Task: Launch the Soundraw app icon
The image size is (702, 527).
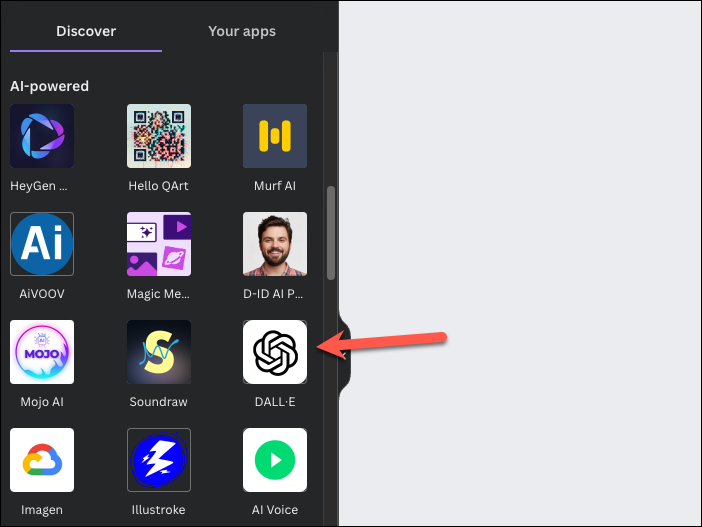Action: (159, 352)
